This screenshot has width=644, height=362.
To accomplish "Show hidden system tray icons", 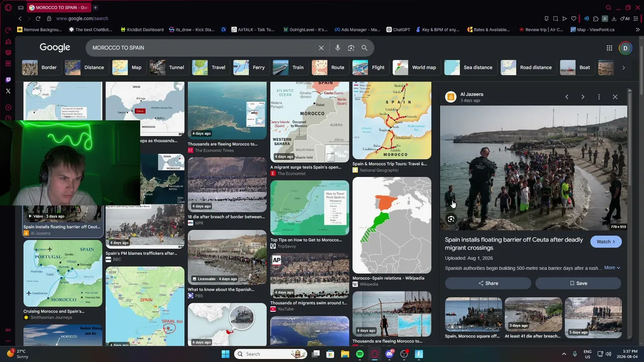I will pyautogui.click(x=563, y=354).
